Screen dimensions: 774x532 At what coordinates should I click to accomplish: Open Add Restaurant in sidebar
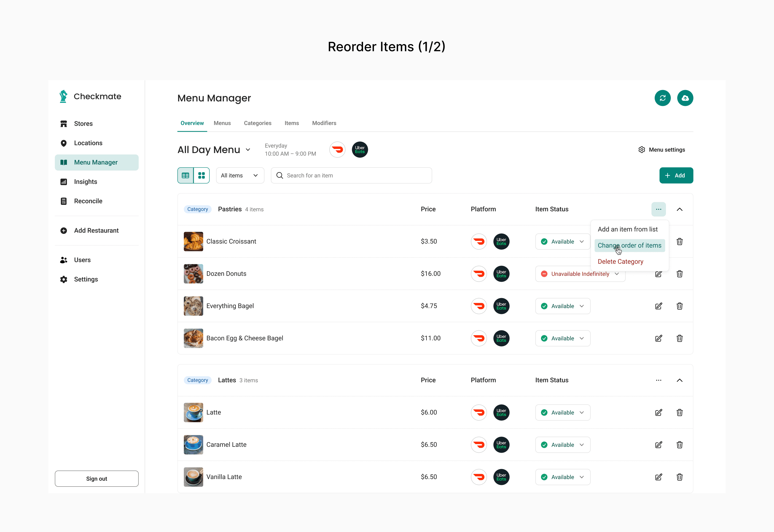(97, 231)
